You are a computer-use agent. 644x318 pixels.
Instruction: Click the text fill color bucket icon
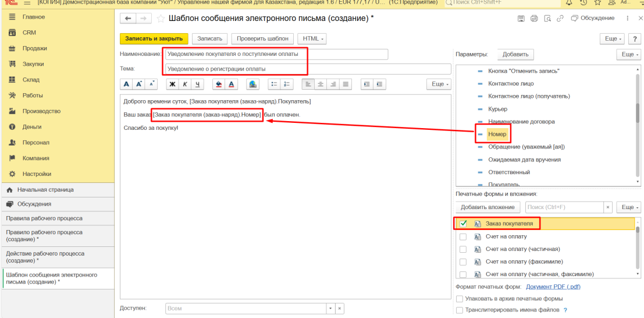click(x=218, y=84)
